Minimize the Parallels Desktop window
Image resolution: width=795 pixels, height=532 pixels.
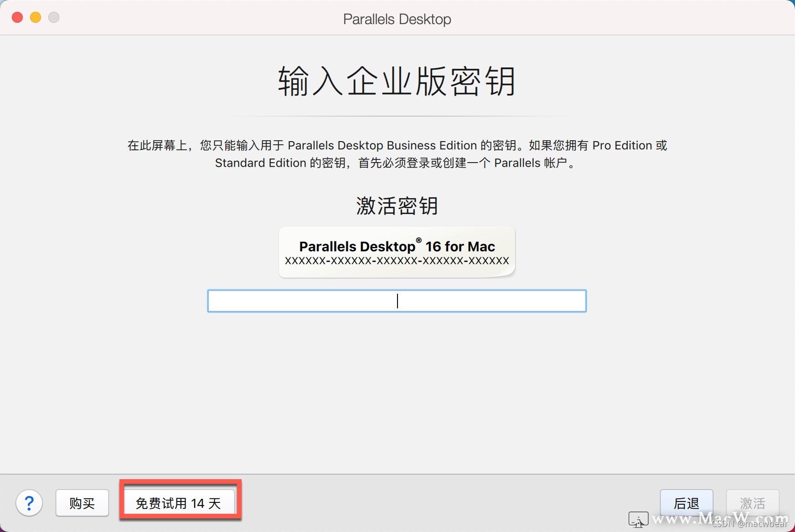click(x=36, y=17)
